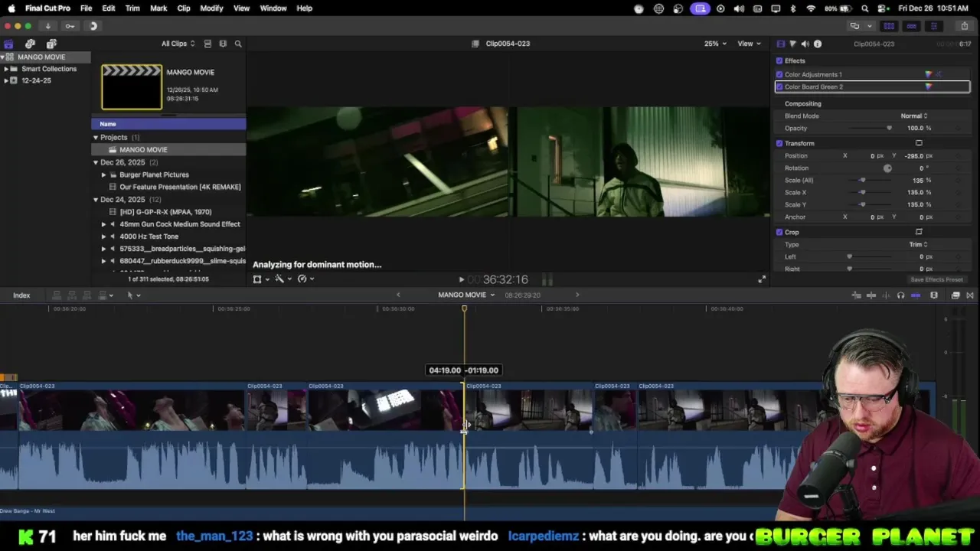Open the Modify menu
The width and height of the screenshot is (980, 551).
click(x=211, y=8)
